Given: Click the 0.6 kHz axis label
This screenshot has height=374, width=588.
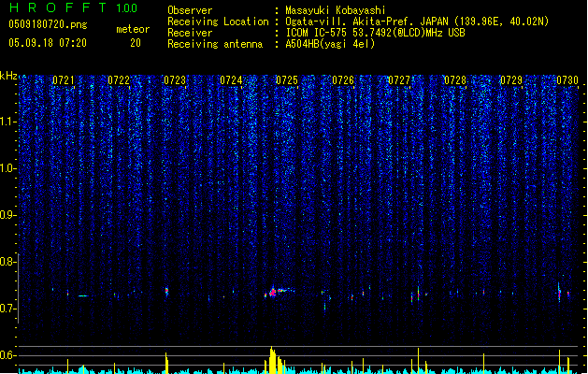Looking at the screenshot, I should (7, 355).
